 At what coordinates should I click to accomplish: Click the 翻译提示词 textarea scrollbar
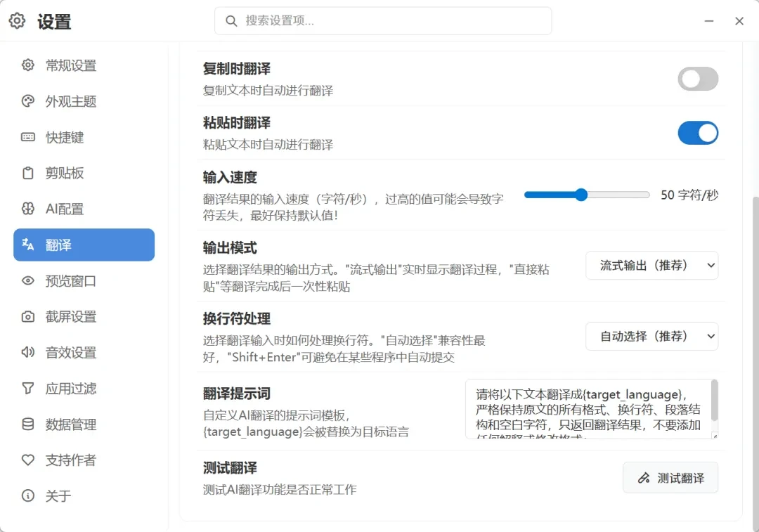pyautogui.click(x=714, y=401)
